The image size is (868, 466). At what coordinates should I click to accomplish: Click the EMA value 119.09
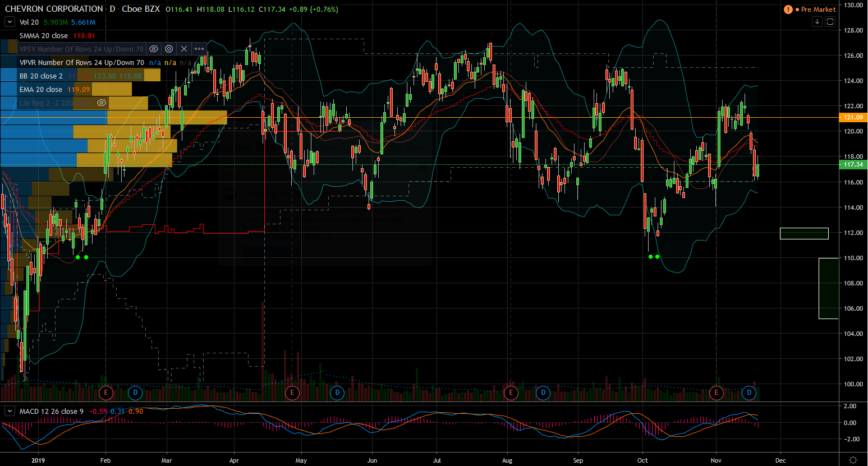tap(79, 89)
